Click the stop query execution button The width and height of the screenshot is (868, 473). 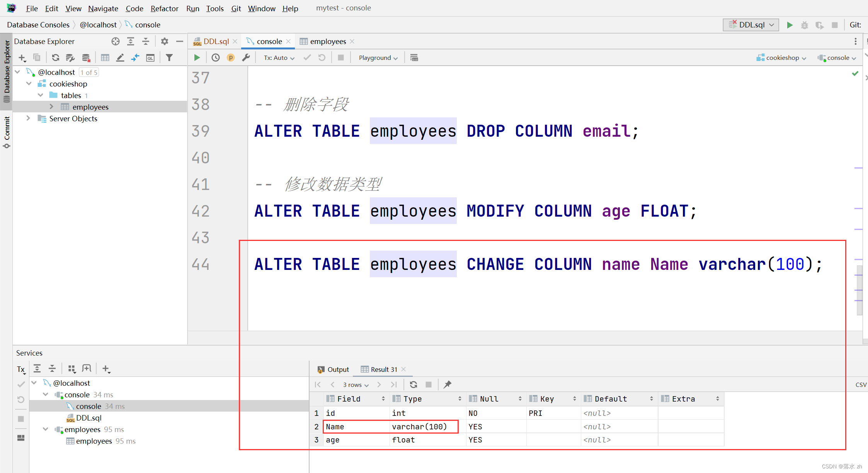(340, 57)
